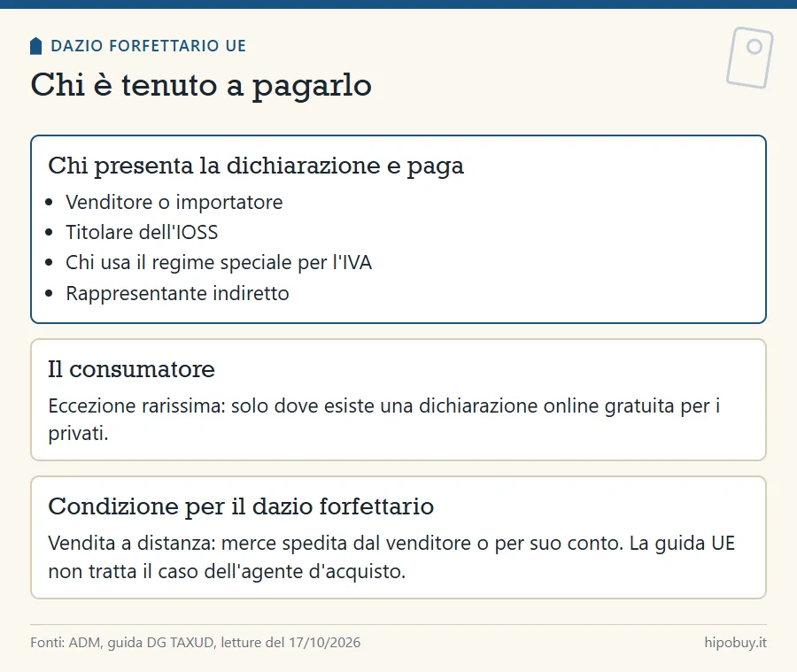Click the 'Il consumatore' card title
The width and height of the screenshot is (797, 672).
click(131, 369)
